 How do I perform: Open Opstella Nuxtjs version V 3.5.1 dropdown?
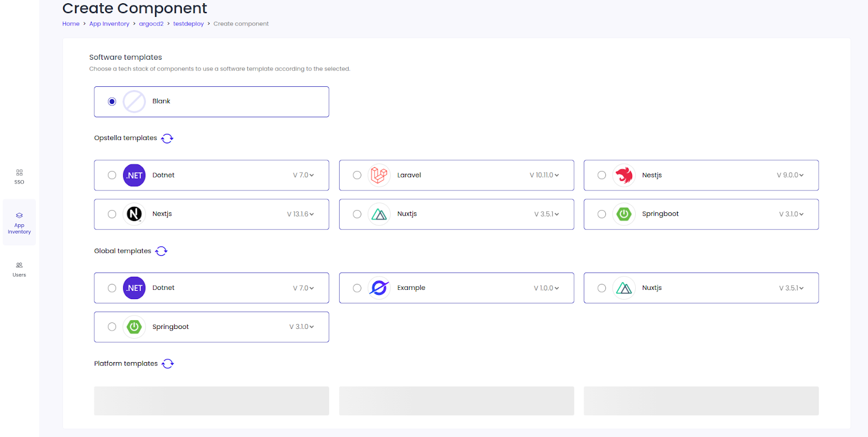click(546, 214)
